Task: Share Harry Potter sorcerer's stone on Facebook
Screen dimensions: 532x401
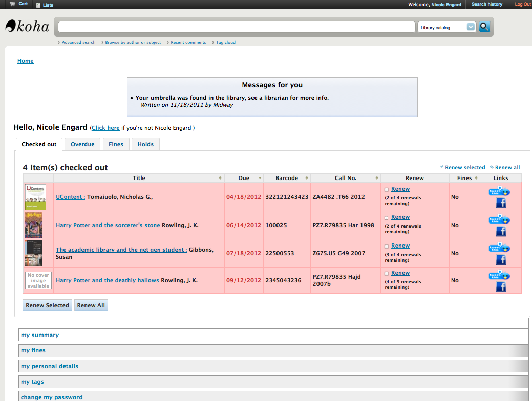Action: [501, 232]
